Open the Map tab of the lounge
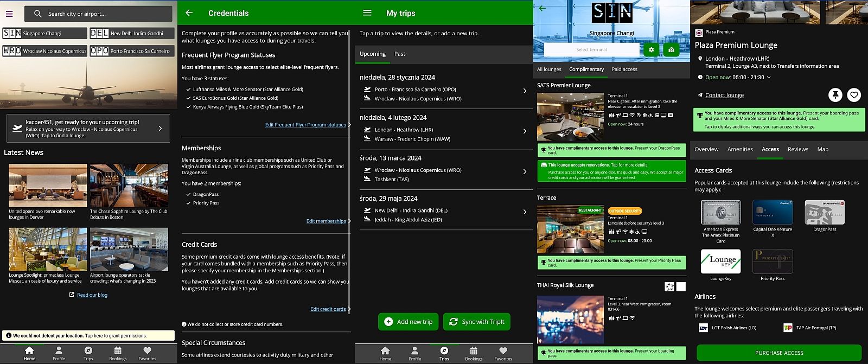The width and height of the screenshot is (868, 364). 823,149
